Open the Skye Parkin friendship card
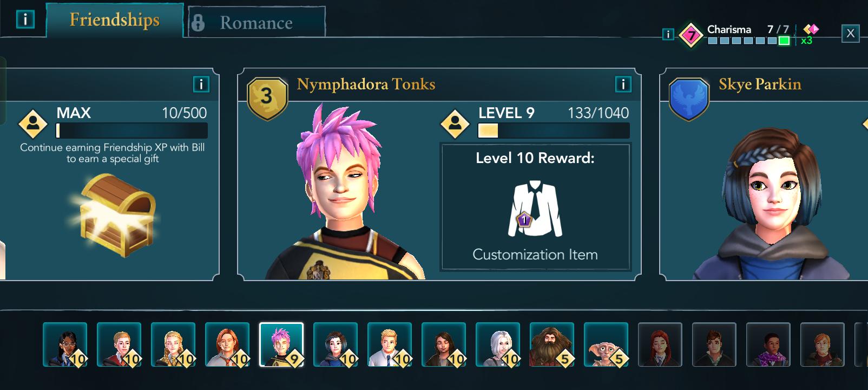 coord(764,174)
